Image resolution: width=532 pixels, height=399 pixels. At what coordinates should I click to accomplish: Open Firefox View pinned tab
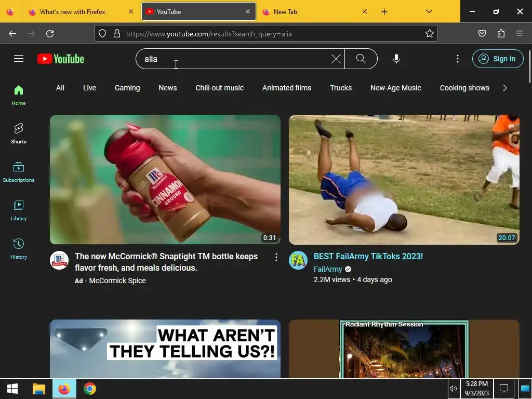(x=10, y=12)
